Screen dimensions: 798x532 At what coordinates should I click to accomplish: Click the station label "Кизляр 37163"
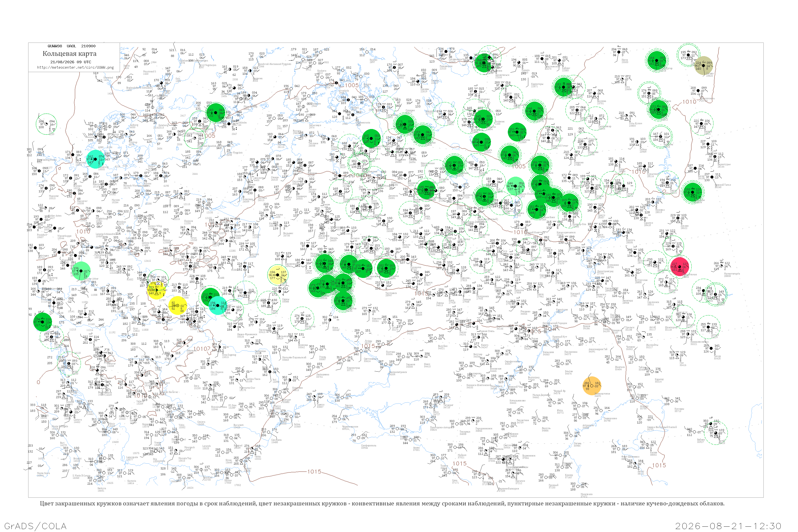pyautogui.click(x=569, y=476)
